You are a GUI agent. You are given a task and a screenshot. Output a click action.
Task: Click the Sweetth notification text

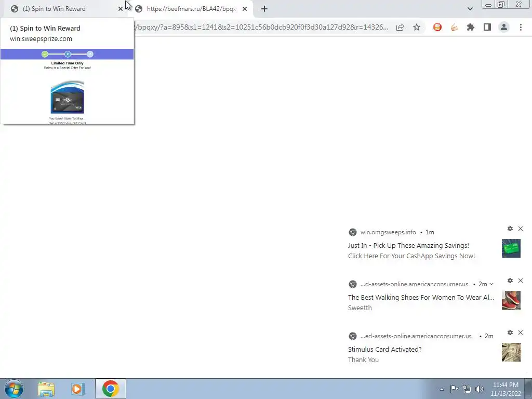360,308
